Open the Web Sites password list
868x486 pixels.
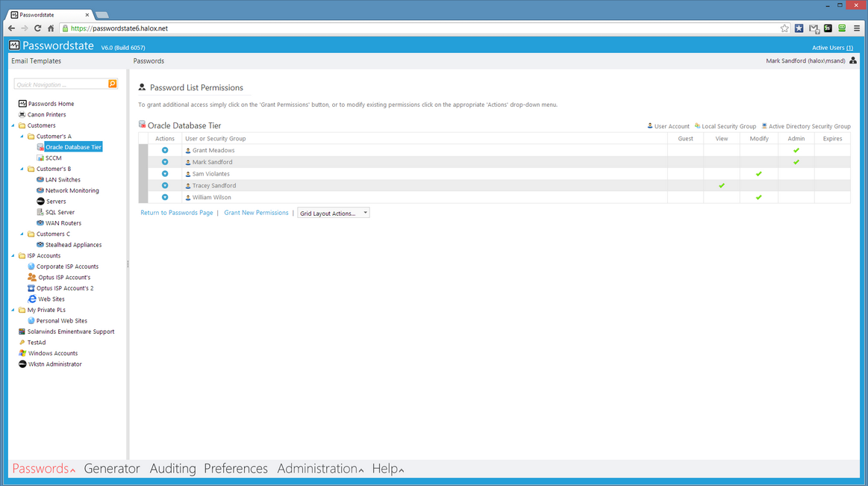(51, 299)
